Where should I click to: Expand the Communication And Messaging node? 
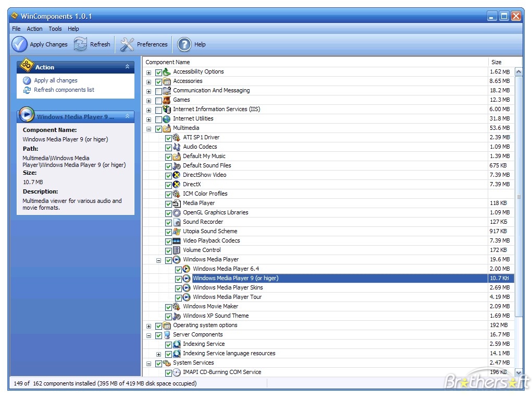point(149,91)
